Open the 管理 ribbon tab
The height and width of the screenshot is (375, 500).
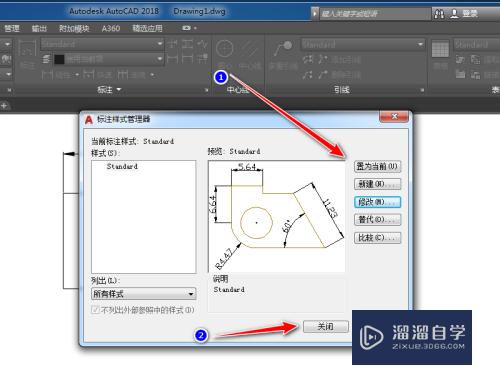[x=12, y=28]
